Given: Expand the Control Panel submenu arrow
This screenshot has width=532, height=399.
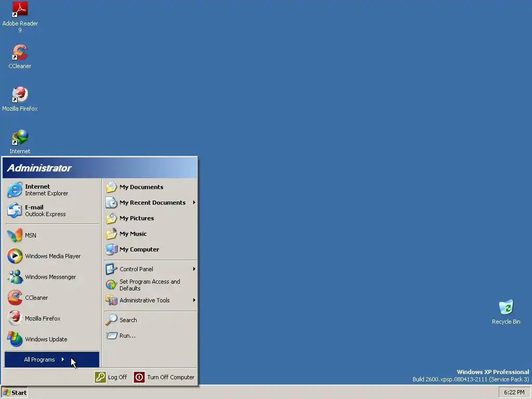Looking at the screenshot, I should click(194, 269).
